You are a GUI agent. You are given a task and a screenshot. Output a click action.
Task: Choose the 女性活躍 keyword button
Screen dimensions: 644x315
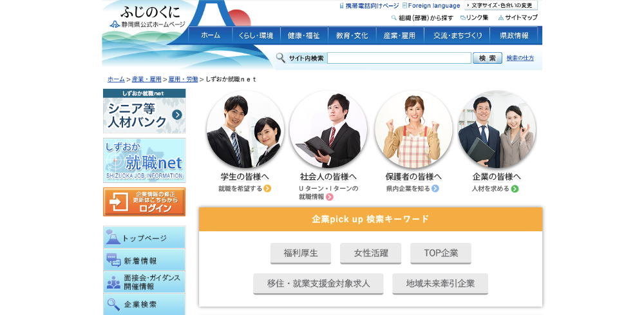(x=370, y=253)
